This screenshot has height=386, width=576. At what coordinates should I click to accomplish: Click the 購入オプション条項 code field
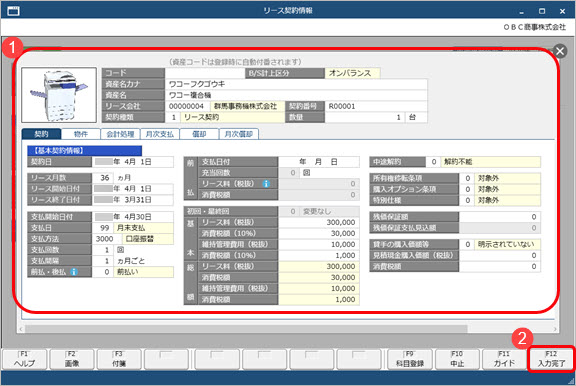[x=467, y=189]
